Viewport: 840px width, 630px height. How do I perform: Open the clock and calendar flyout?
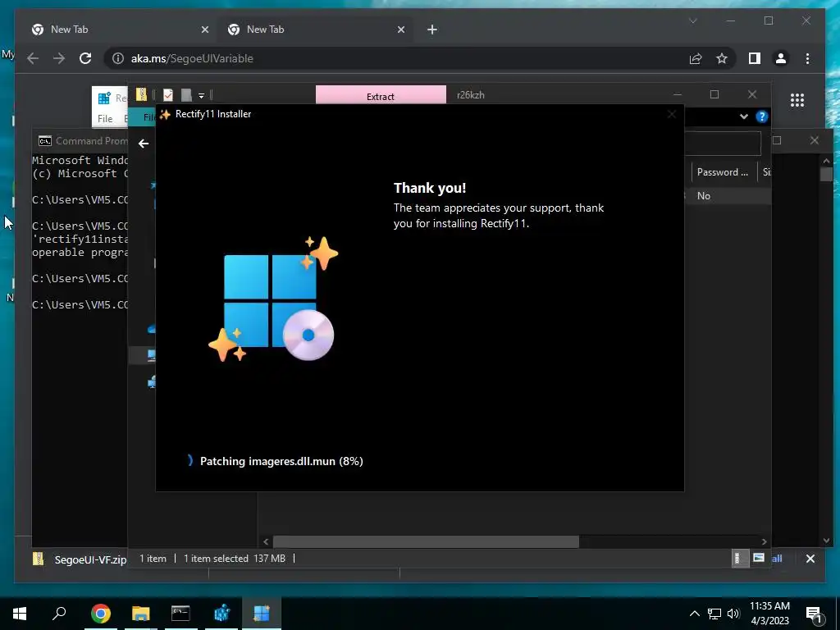point(769,614)
